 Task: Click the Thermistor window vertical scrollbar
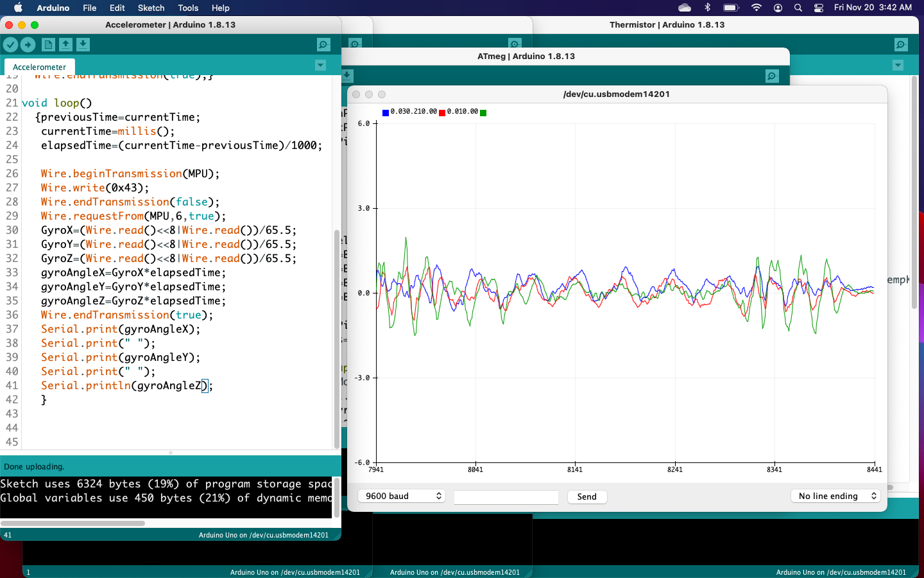click(x=914, y=193)
